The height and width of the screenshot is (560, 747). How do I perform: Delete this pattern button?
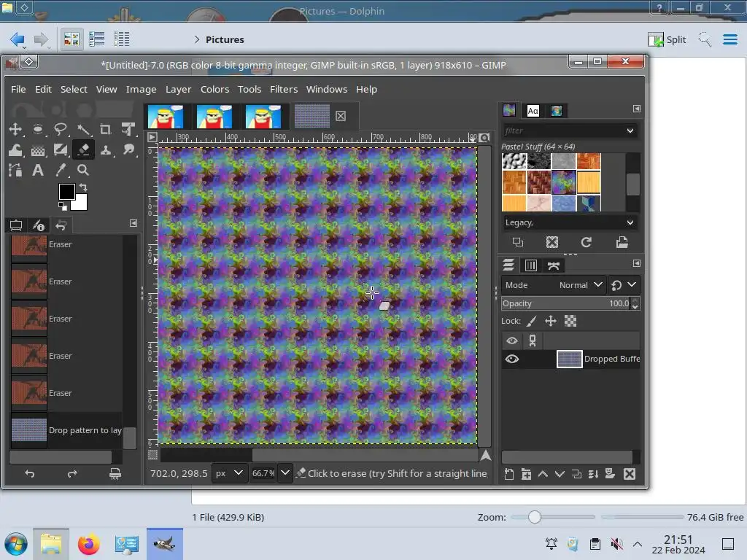(x=551, y=242)
